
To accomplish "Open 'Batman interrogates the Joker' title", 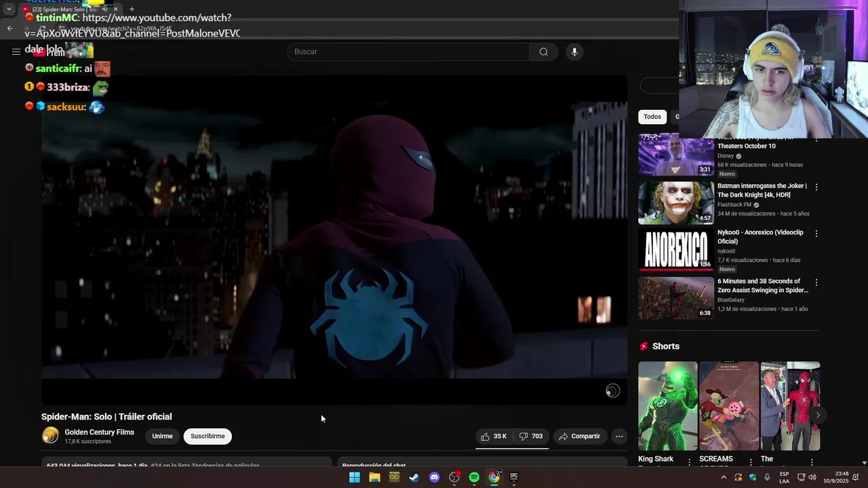I will 762,190.
